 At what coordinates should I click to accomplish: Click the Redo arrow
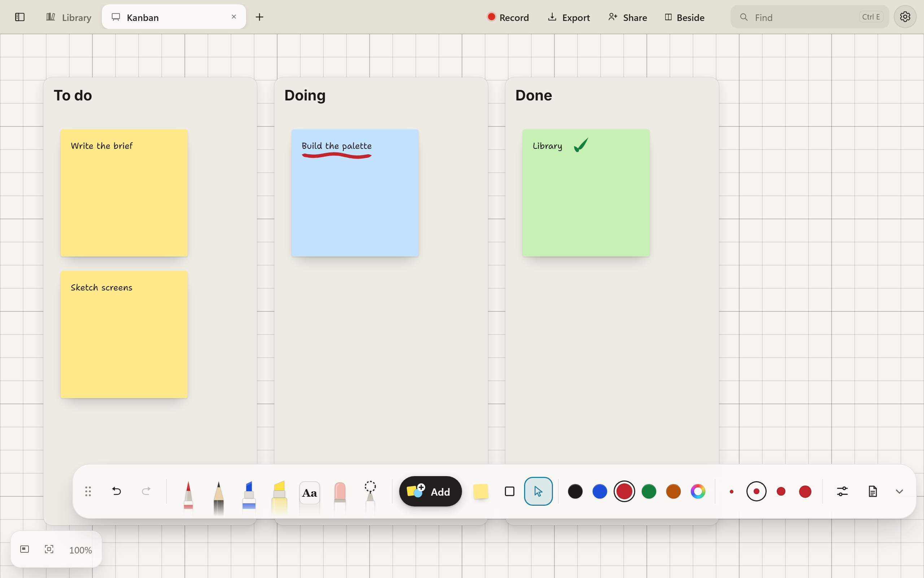tap(146, 491)
